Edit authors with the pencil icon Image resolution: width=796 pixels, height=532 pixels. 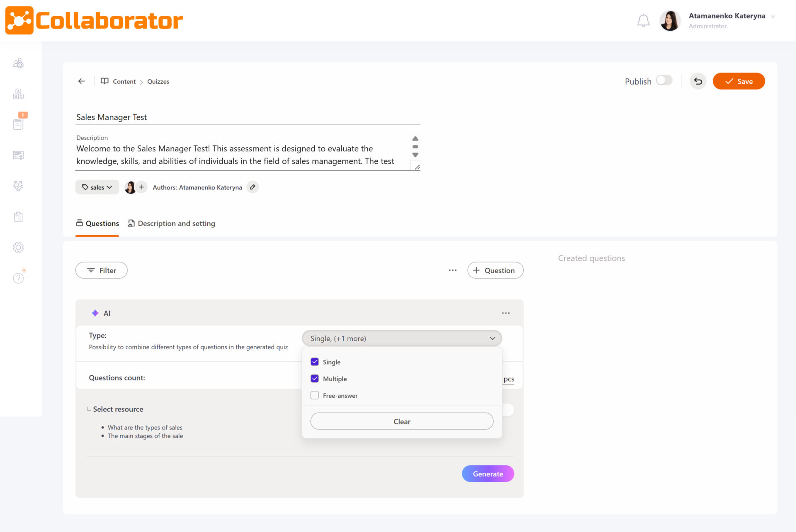pos(252,187)
